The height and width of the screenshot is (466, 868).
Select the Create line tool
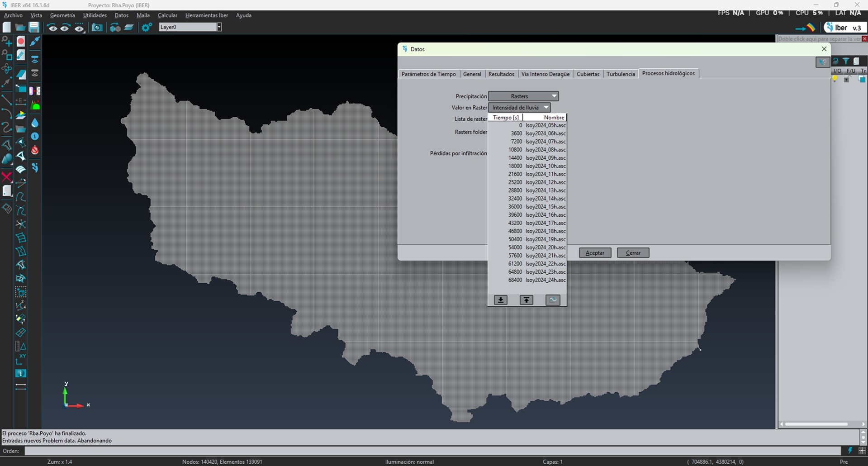tap(7, 99)
